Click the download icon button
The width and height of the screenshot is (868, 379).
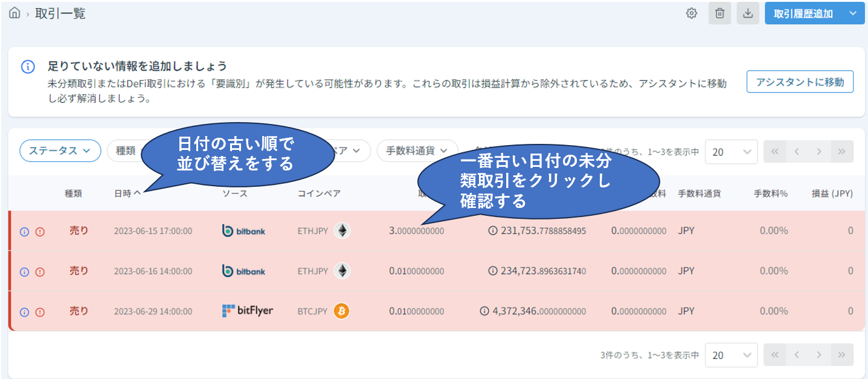(x=748, y=13)
